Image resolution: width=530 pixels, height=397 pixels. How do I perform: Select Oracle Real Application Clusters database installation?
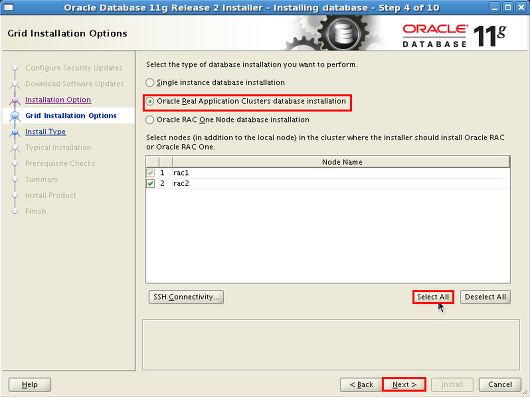click(x=150, y=101)
